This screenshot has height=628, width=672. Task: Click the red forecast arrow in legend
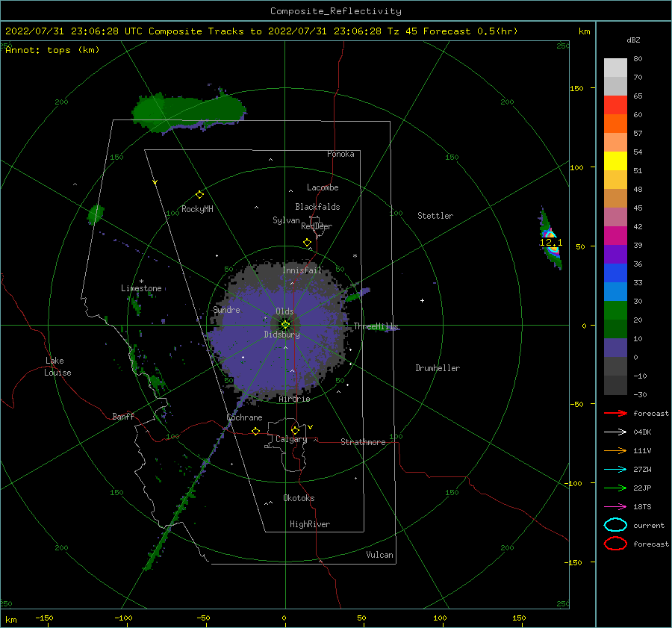[x=615, y=413]
